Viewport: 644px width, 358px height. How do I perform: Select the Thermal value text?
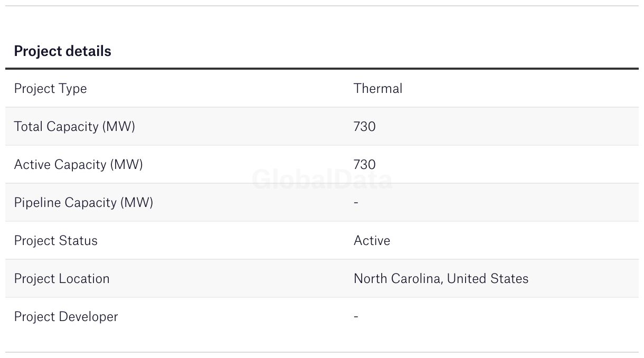378,88
